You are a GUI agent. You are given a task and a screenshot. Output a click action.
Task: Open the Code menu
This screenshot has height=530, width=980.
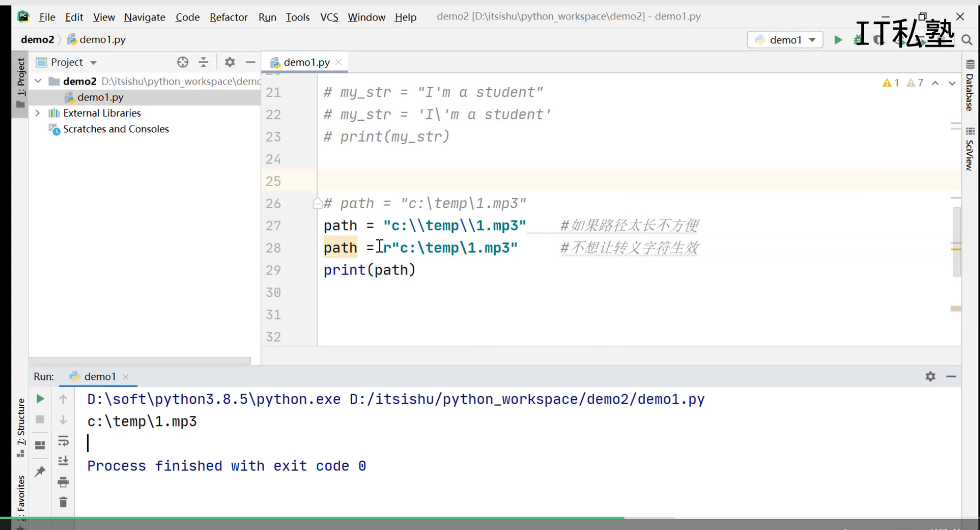187,17
